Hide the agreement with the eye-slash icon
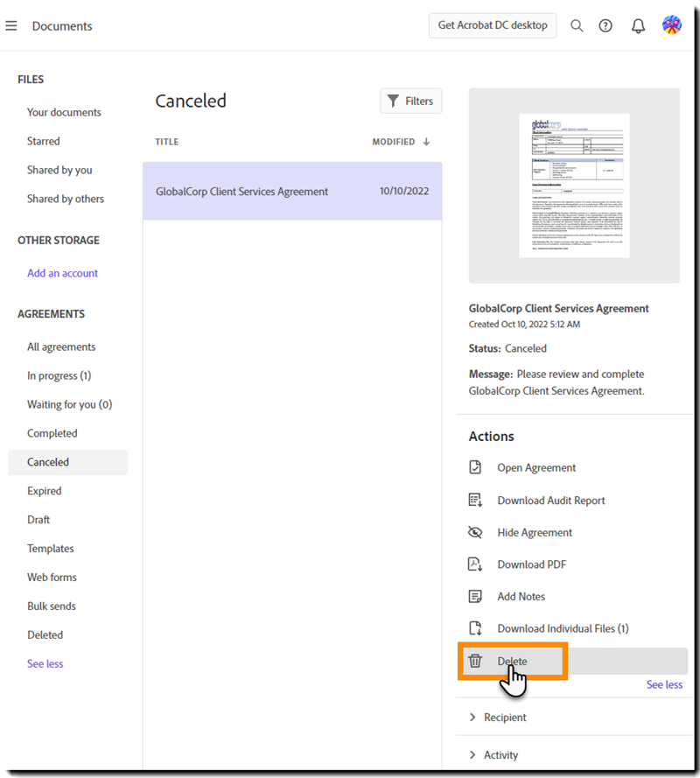 [x=475, y=532]
